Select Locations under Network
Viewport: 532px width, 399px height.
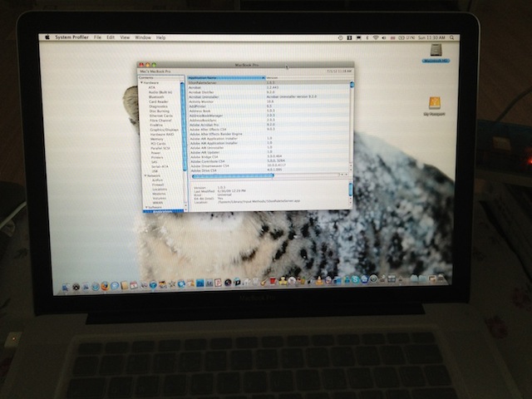click(x=160, y=190)
